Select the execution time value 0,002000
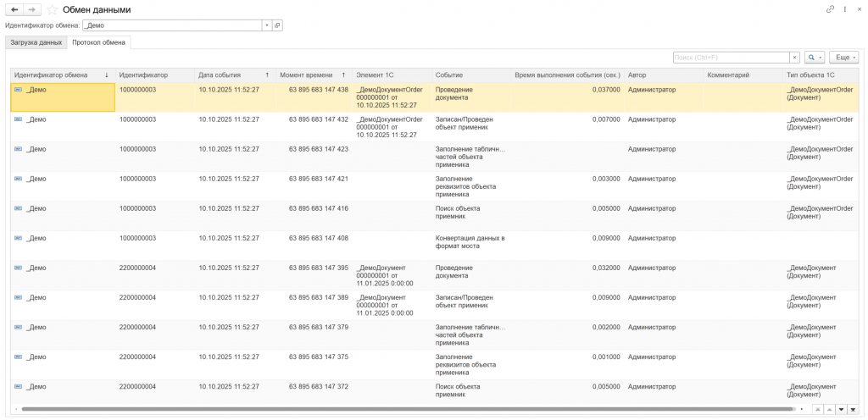 point(605,327)
